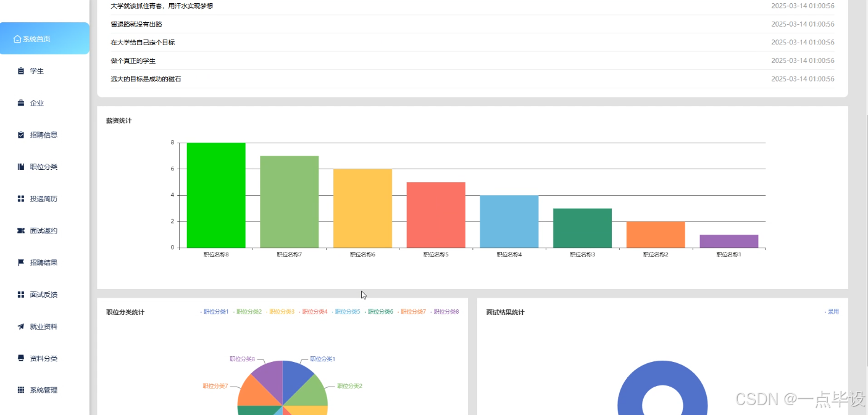Viewport: 868px width, 415px height.
Task: Click the grid icon beside 投递简历
Action: 21,199
